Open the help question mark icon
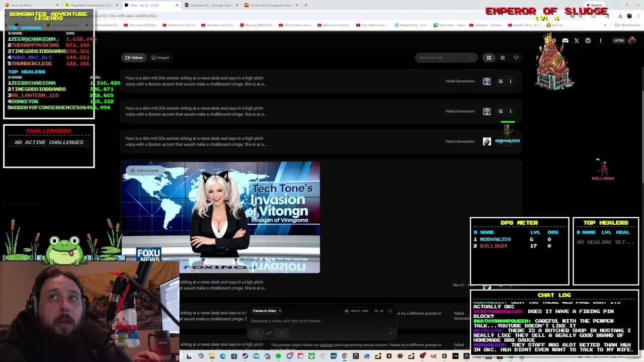 [588, 41]
